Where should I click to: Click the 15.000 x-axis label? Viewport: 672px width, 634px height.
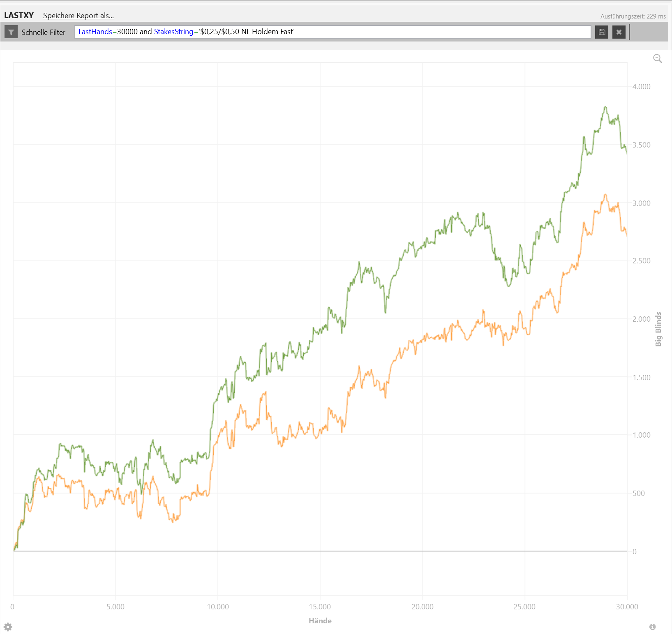[320, 607]
